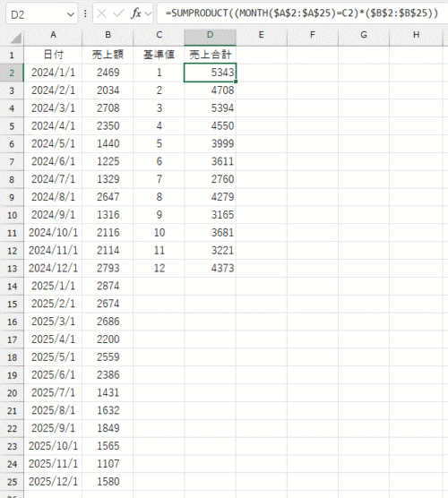Select sales cell with value 1580
Screen dimensions: 448x498
click(x=108, y=482)
